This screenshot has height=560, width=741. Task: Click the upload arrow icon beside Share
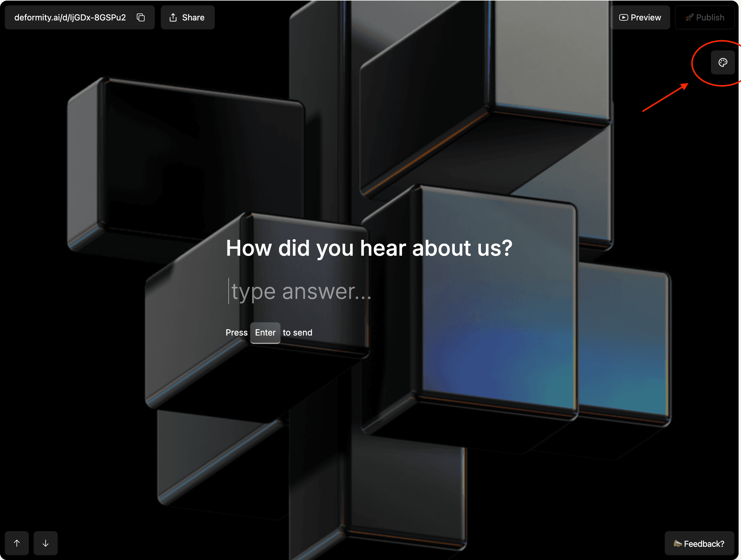point(173,17)
